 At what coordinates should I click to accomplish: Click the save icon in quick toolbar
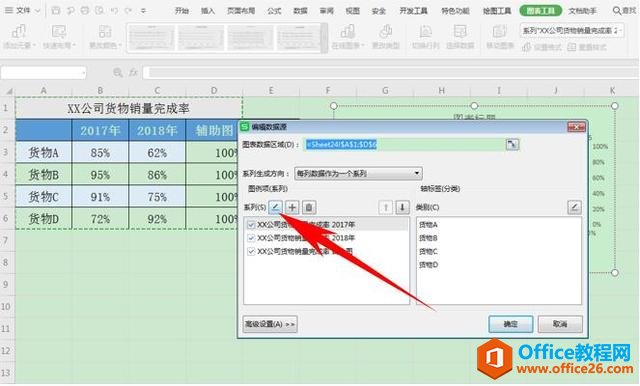tap(56, 10)
